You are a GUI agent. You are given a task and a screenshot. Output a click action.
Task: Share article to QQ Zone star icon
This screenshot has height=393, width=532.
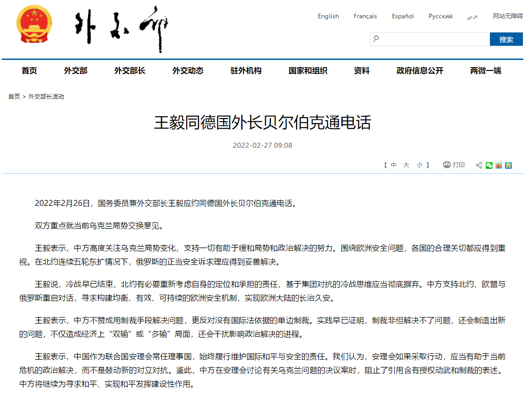coord(508,165)
